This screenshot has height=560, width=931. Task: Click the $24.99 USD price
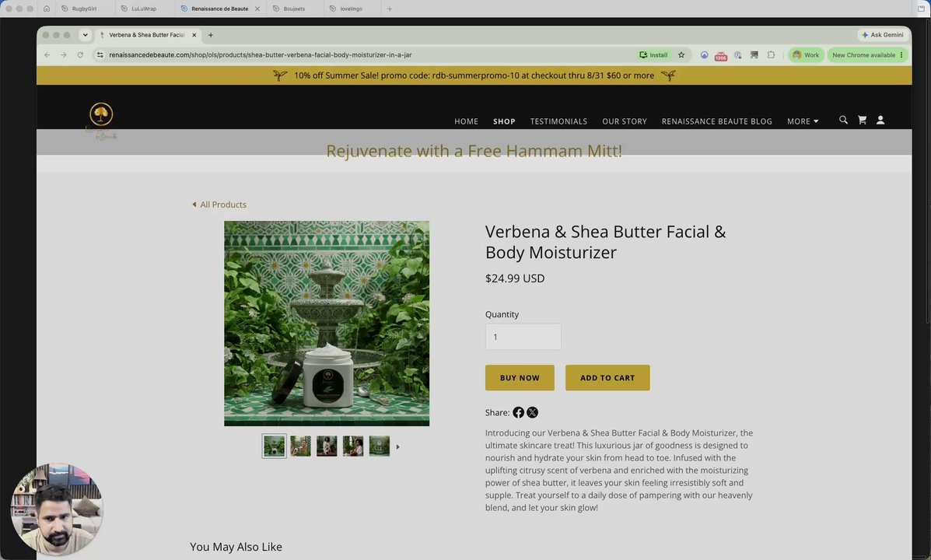coord(515,278)
